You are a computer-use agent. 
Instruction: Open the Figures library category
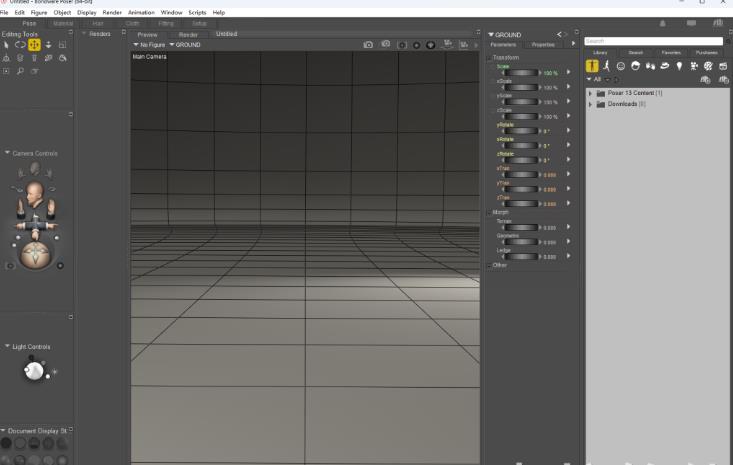(592, 66)
